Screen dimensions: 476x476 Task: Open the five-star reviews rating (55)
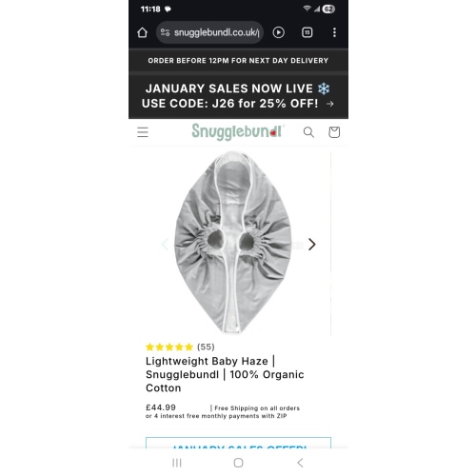pyautogui.click(x=180, y=347)
